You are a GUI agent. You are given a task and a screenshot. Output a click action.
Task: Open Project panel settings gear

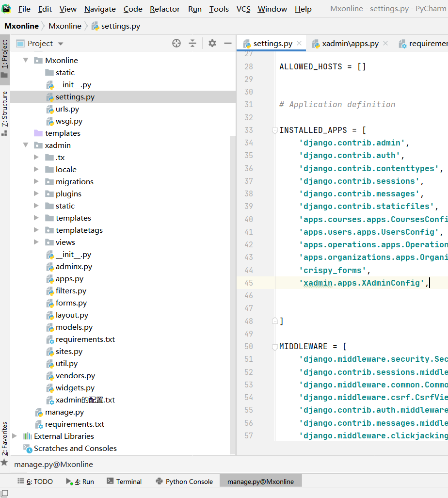[212, 43]
